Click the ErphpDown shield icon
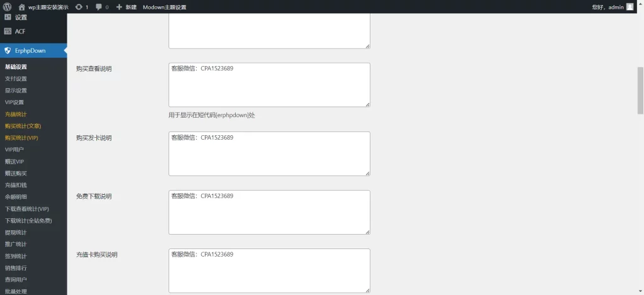Viewport: 644px width, 295px height. (8, 50)
